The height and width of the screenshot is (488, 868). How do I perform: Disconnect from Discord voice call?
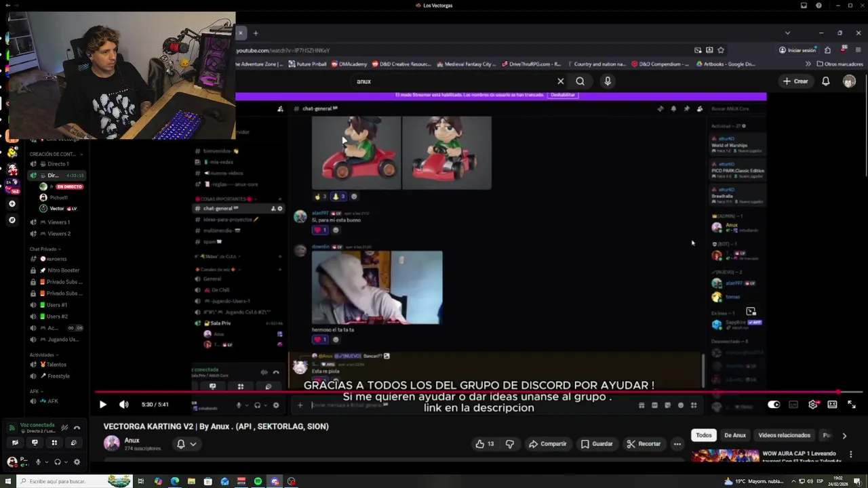tap(77, 428)
